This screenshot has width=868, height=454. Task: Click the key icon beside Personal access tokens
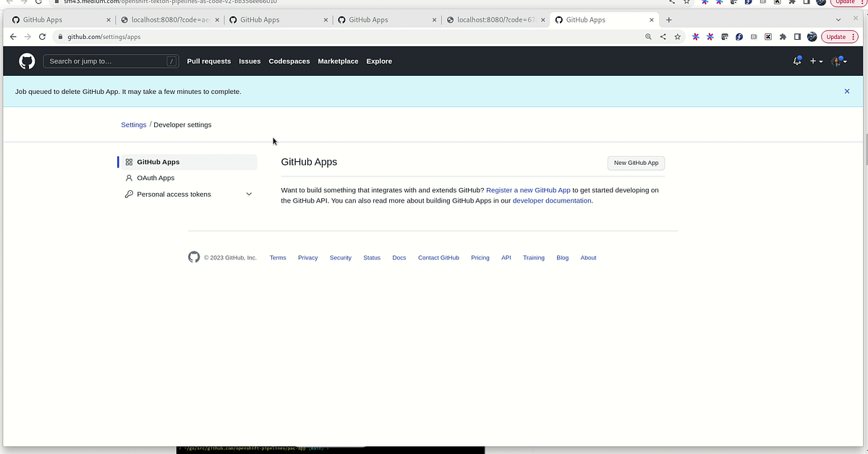tap(129, 194)
